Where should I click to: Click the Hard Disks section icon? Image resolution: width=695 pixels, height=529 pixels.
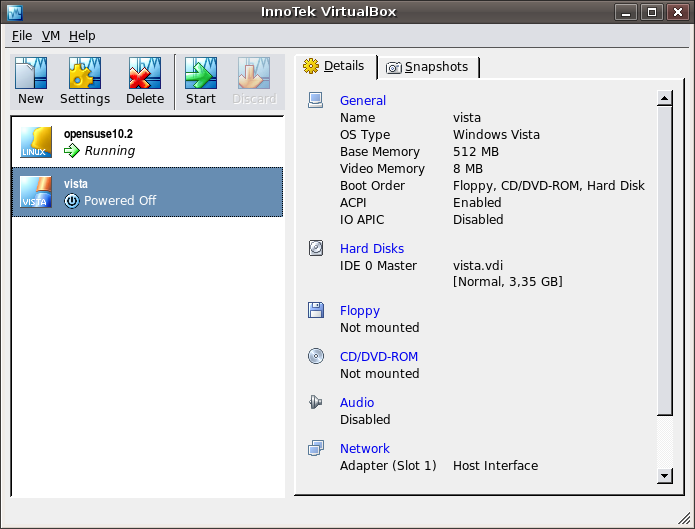pyautogui.click(x=316, y=248)
